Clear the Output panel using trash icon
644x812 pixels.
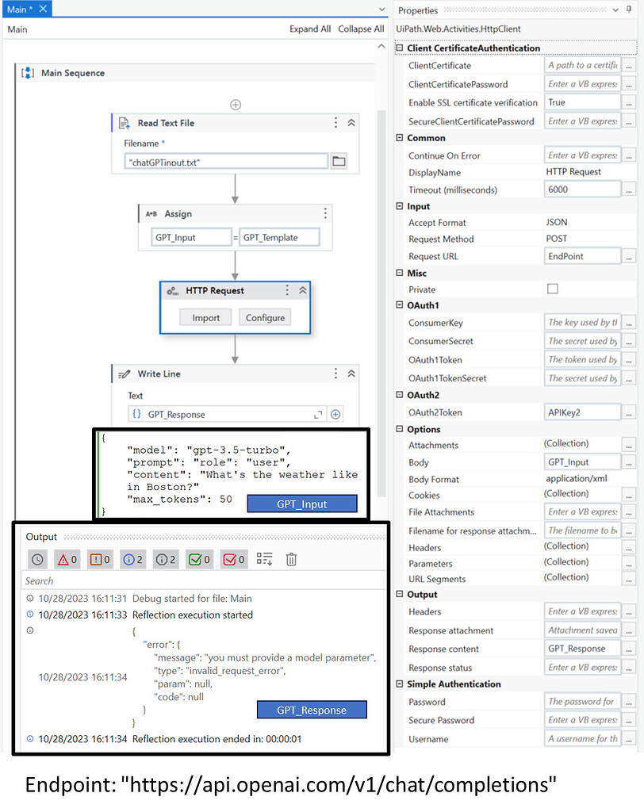[x=292, y=559]
